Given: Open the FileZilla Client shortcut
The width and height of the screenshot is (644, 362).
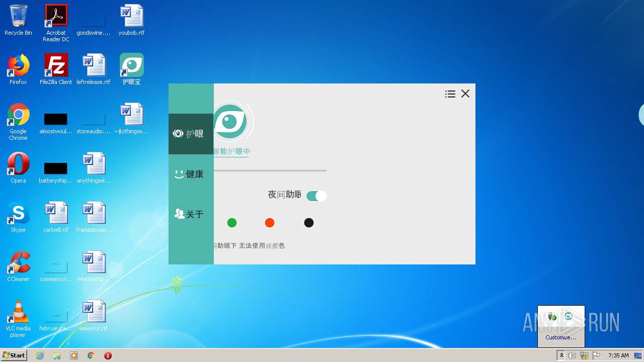Looking at the screenshot, I should pos(56,69).
